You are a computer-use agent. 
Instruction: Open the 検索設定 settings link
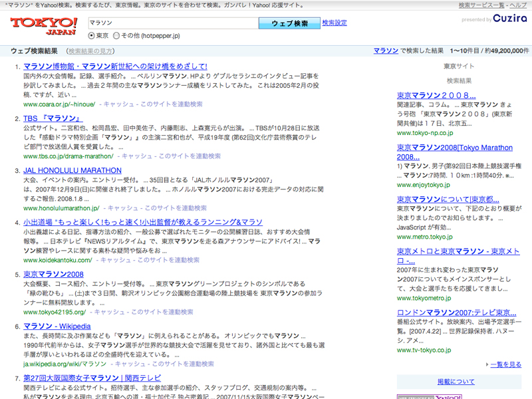(334, 23)
